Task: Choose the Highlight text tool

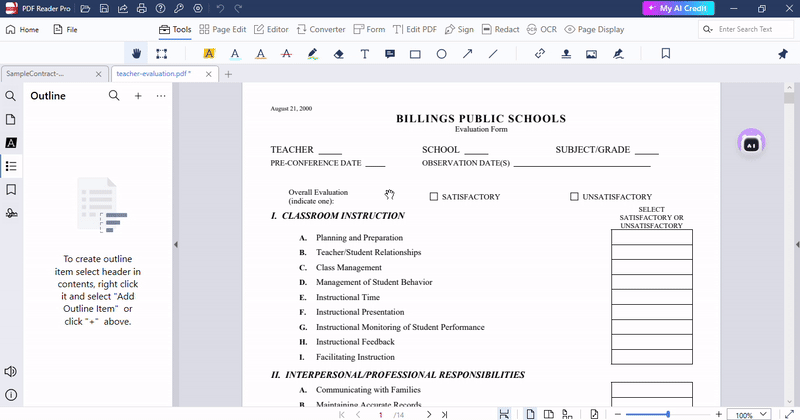Action: coord(209,54)
